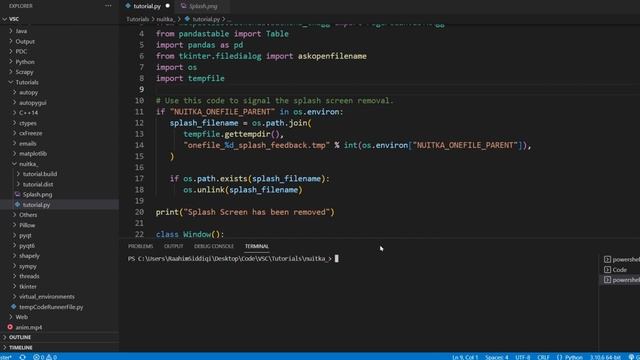The width and height of the screenshot is (640, 360).
Task: Click the 'import tempfile' code line
Action: pos(190,78)
